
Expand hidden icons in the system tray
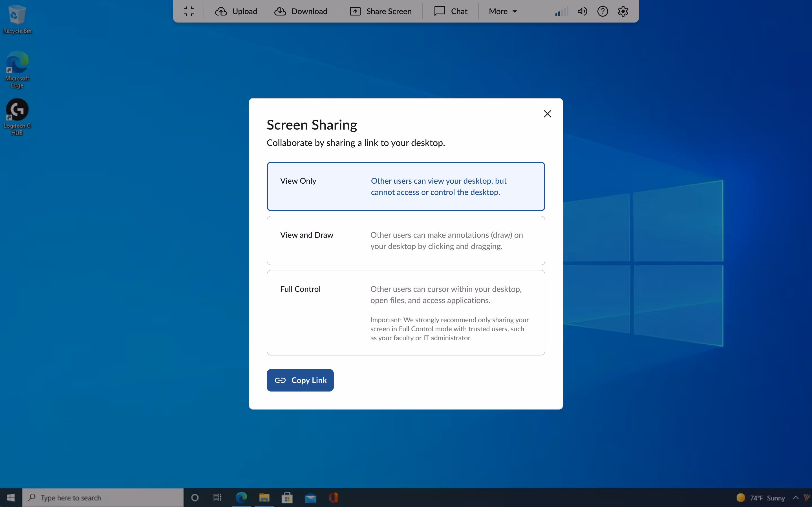pos(796,498)
